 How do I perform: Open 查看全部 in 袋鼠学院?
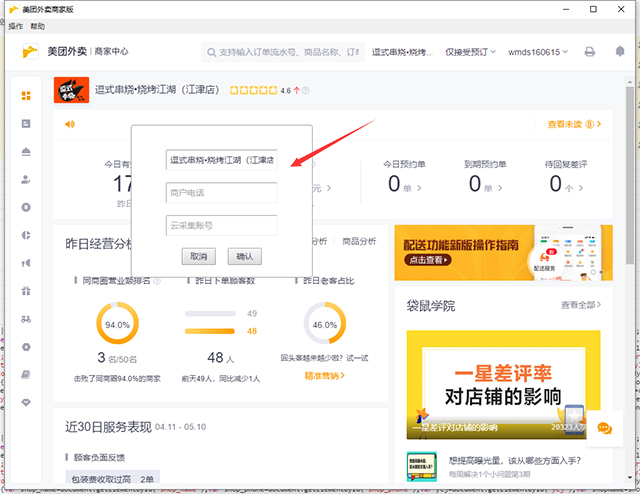581,305
